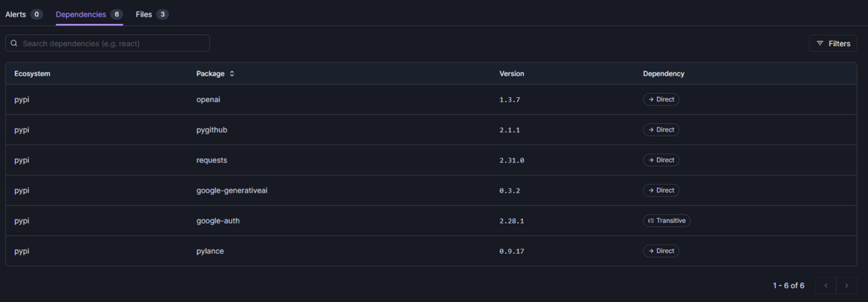
Task: Click the Direct badge for requests
Action: [661, 160]
